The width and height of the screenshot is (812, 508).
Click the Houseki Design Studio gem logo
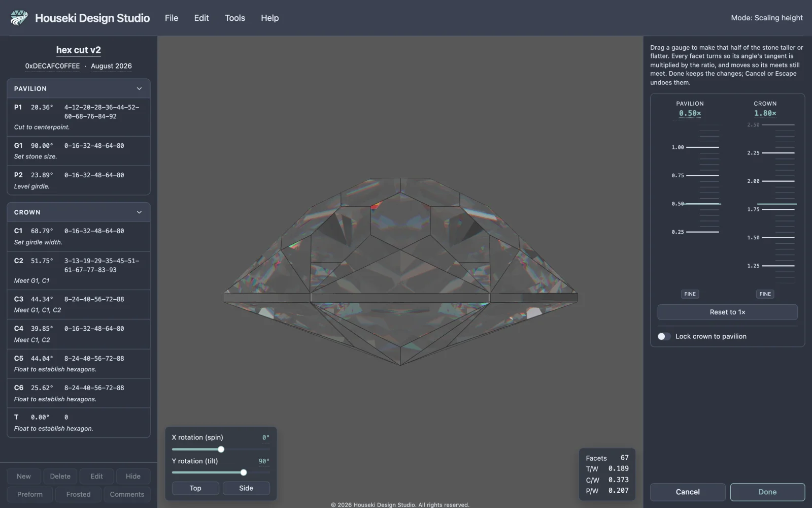[19, 18]
